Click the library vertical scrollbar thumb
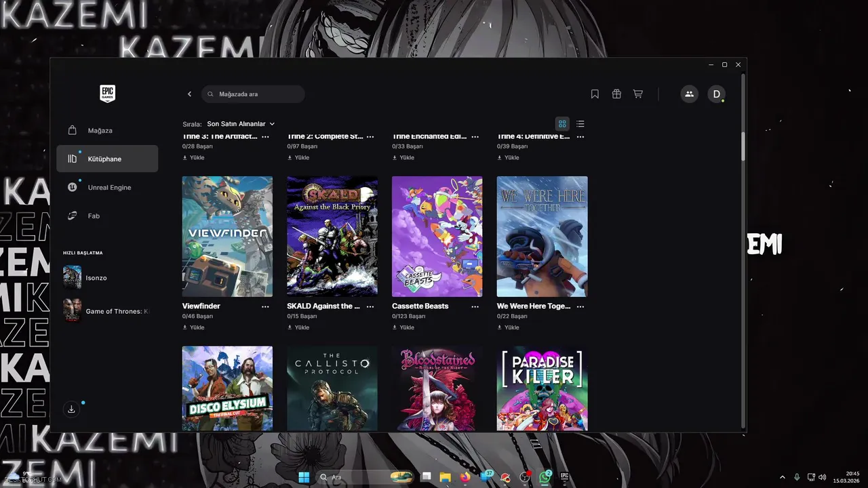 743,146
